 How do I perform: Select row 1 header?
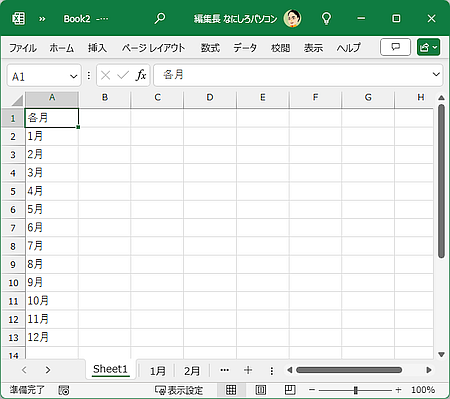coord(13,118)
